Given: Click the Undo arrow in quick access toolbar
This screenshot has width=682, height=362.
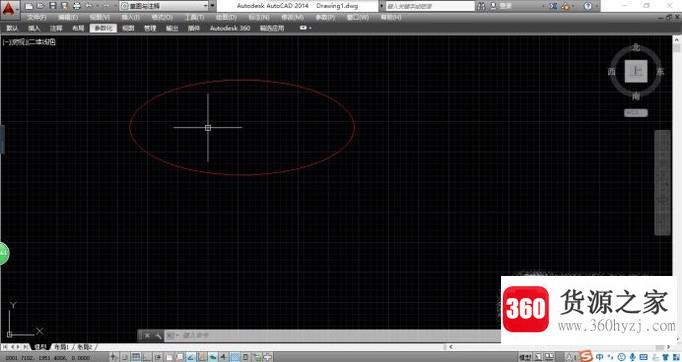Looking at the screenshot, I should pyautogui.click(x=88, y=6).
